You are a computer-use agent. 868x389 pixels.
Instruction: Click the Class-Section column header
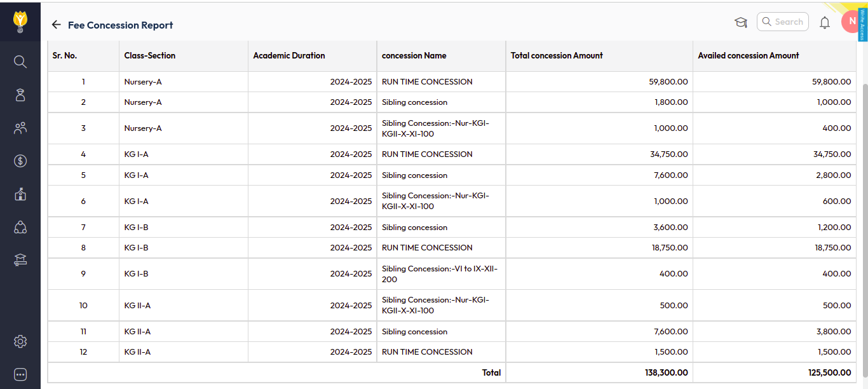pos(150,56)
